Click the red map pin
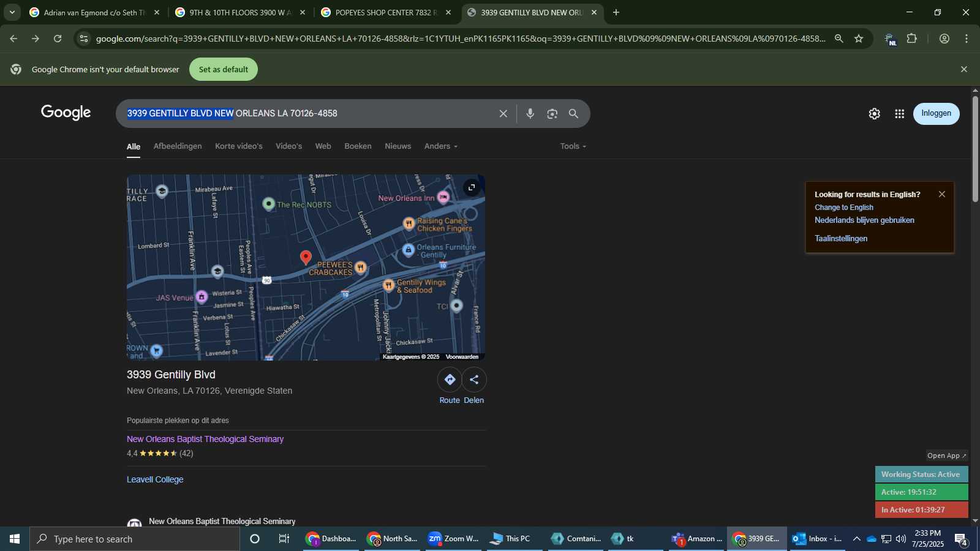Screen dimensions: 980x551 click(306, 258)
